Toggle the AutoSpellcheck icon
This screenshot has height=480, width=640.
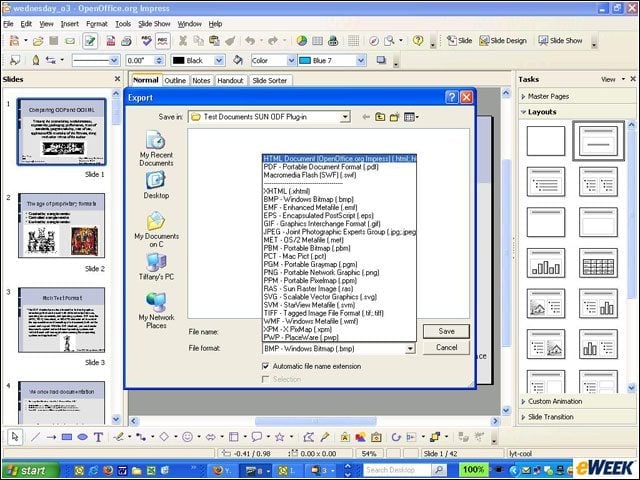[x=162, y=40]
